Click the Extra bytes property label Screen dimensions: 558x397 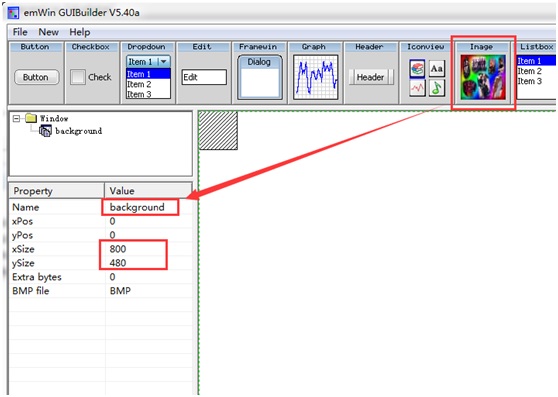[37, 277]
